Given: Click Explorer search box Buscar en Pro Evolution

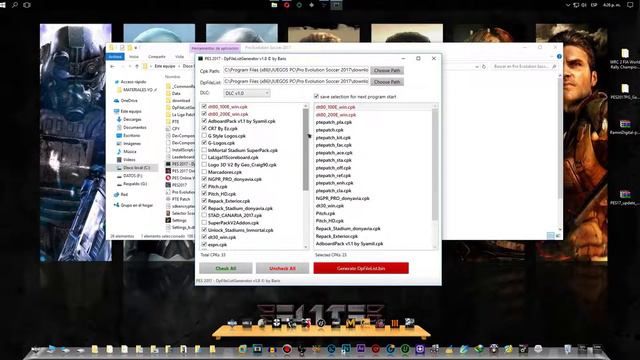Looking at the screenshot, I should pyautogui.click(x=524, y=67).
